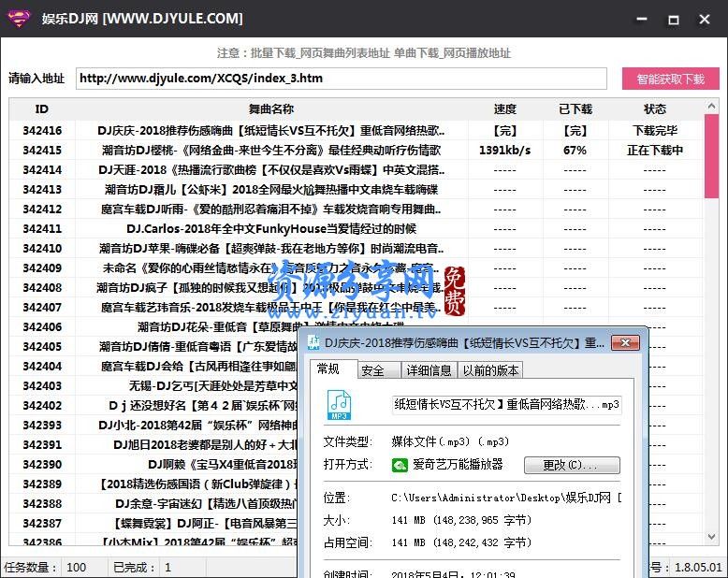Image resolution: width=728 pixels, height=578 pixels.
Task: Click the Superman app logo icon
Action: tap(18, 19)
